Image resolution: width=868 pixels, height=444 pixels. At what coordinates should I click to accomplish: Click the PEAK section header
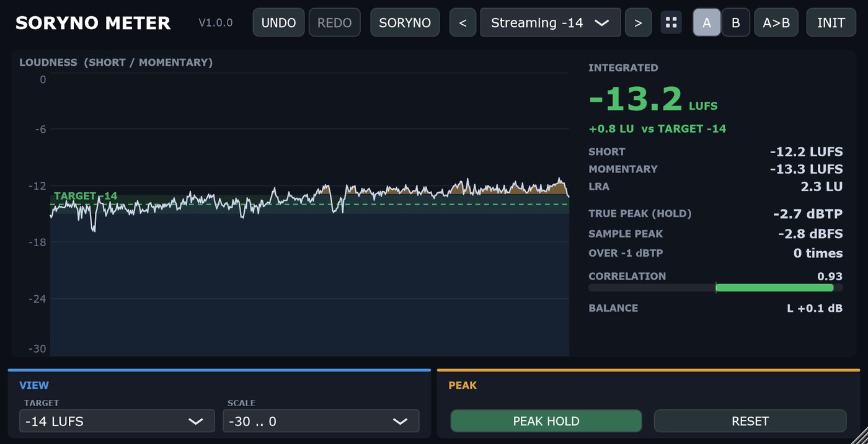(463, 386)
